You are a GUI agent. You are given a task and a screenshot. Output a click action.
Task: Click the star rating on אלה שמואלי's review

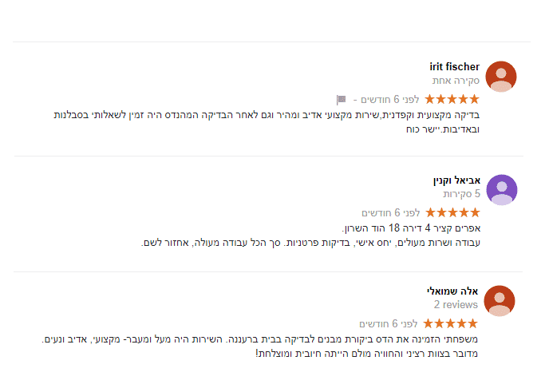pyautogui.click(x=451, y=324)
